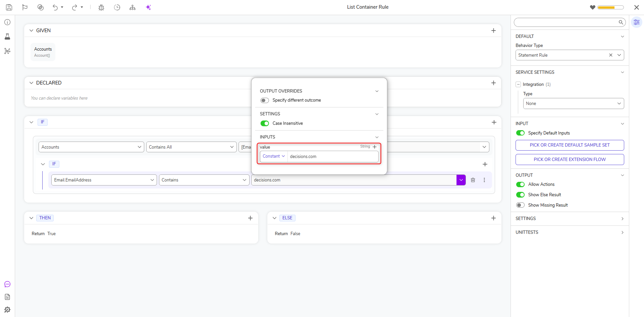The height and width of the screenshot is (317, 644).
Task: Click the search magnifier icon
Action: (x=621, y=22)
